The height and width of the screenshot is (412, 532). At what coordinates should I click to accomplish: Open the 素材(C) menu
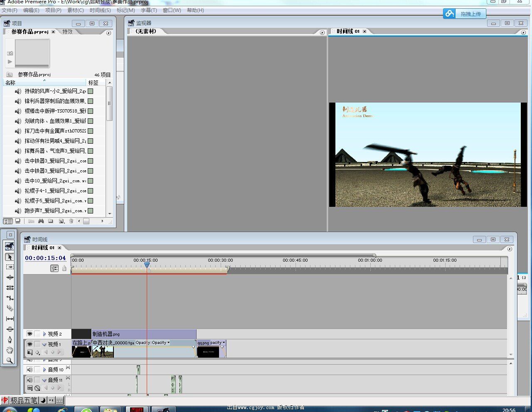(75, 10)
